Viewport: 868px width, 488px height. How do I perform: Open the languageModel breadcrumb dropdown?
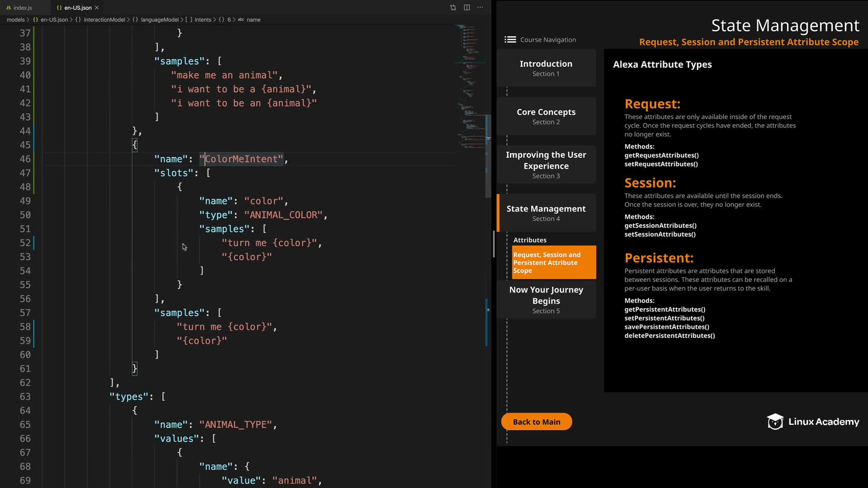159,20
